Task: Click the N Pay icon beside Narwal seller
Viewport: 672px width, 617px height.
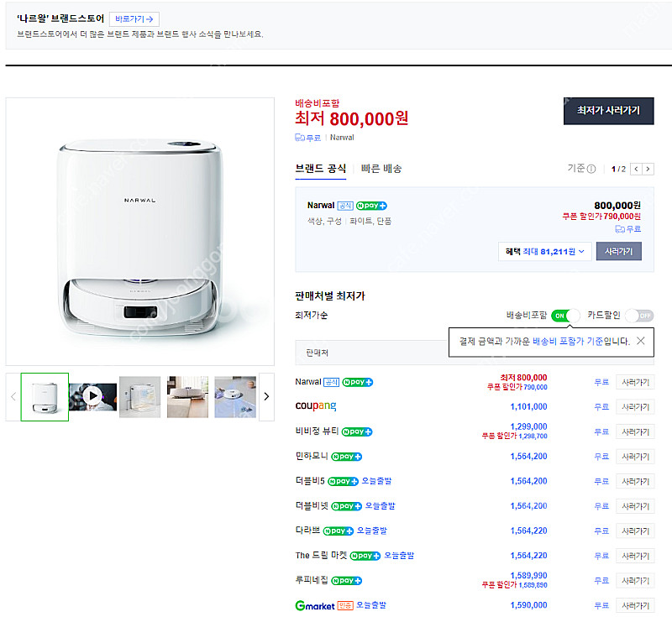Action: pyautogui.click(x=359, y=382)
